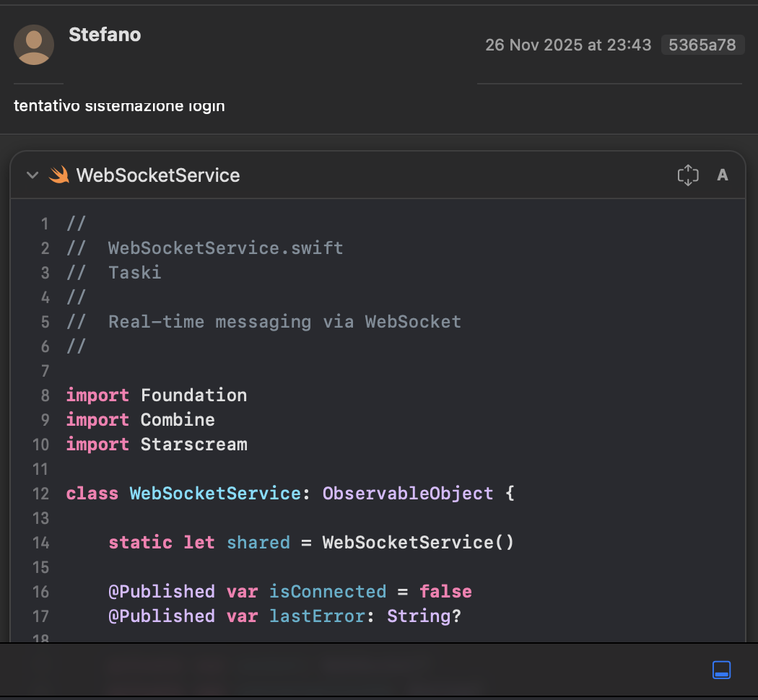Click the commit date 26 Nov 2025 at 23:43
Viewport: 758px width, 700px height.
click(x=568, y=45)
